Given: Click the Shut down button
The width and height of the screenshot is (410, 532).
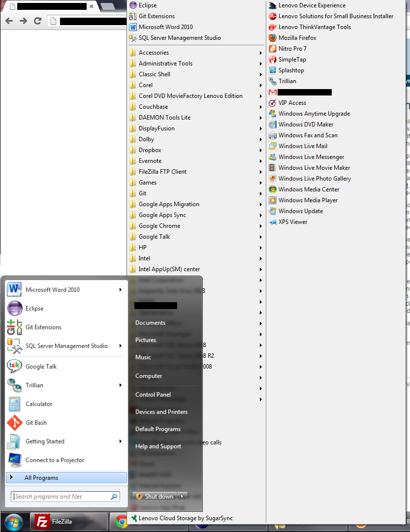Looking at the screenshot, I should pos(155,497).
